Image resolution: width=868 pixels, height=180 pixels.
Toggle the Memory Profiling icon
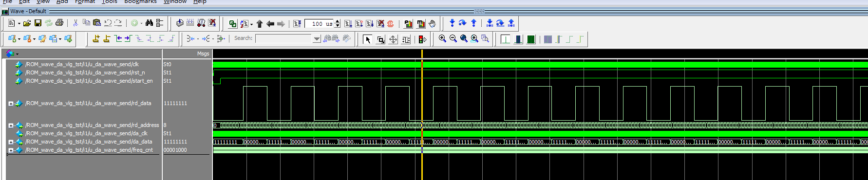point(420,23)
